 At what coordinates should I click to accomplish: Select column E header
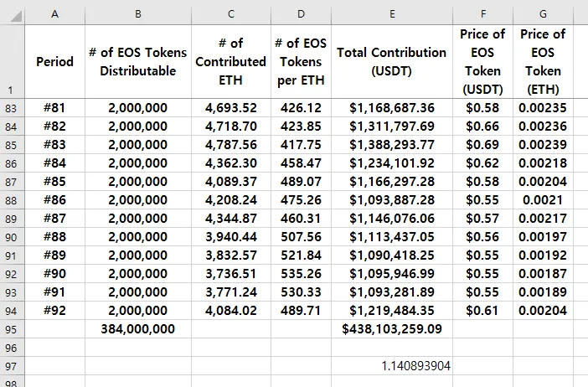pyautogui.click(x=392, y=14)
